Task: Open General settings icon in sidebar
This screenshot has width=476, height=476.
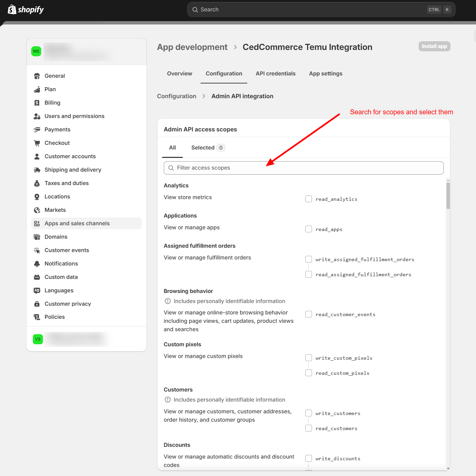Action: point(37,76)
